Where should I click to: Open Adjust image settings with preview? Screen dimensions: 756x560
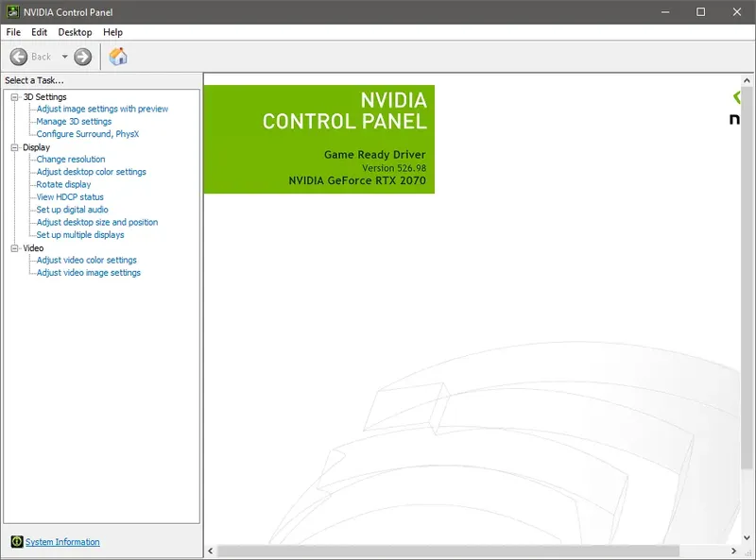[102, 109]
